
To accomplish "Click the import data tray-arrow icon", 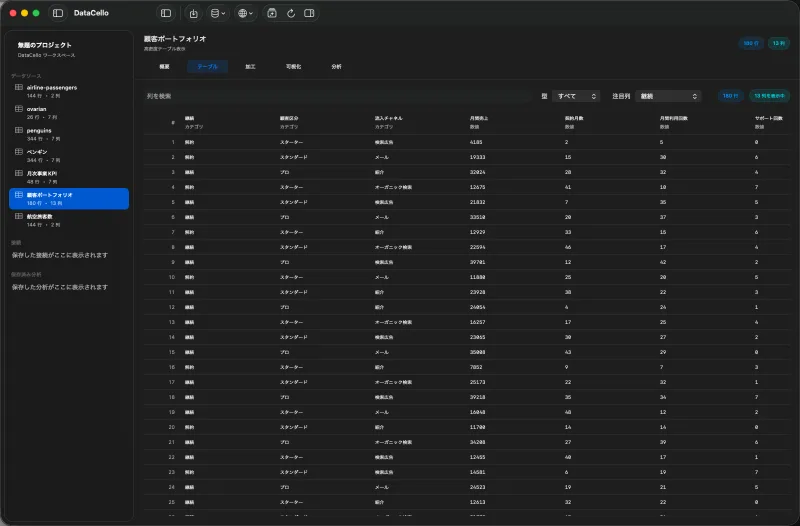I will coord(193,13).
